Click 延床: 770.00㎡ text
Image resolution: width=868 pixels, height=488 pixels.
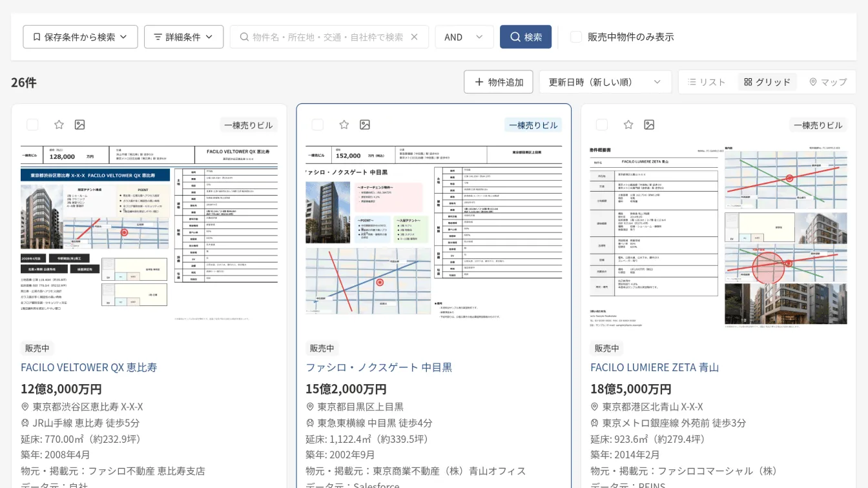coord(81,439)
